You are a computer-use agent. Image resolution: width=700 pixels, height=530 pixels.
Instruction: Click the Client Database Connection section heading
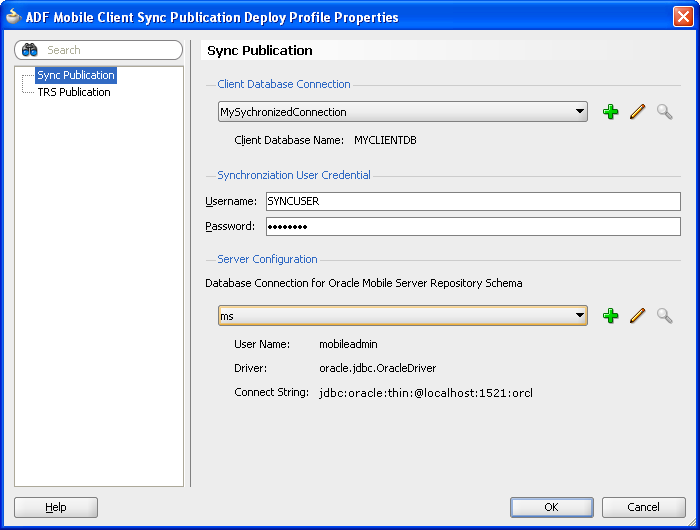click(284, 84)
